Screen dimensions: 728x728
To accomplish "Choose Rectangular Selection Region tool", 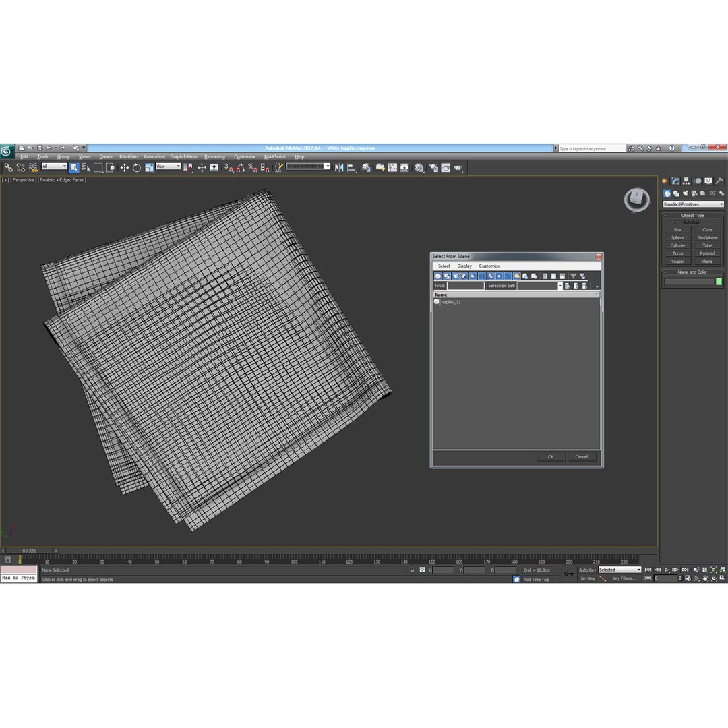I will [x=98, y=168].
